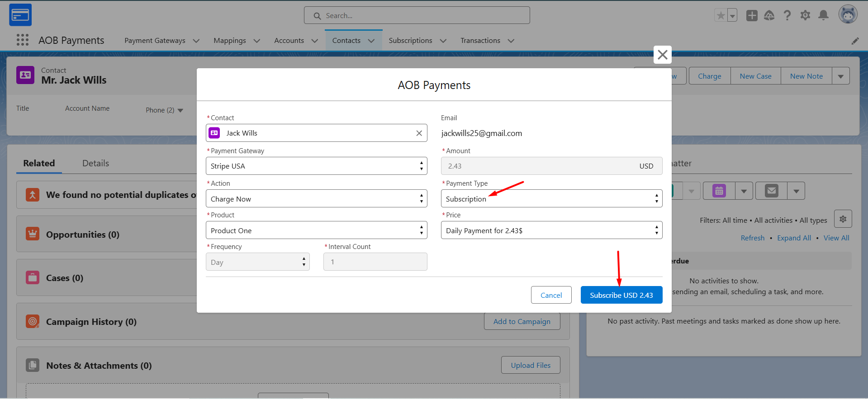
Task: Open the Action dropdown showing Charge Now
Action: click(x=317, y=198)
